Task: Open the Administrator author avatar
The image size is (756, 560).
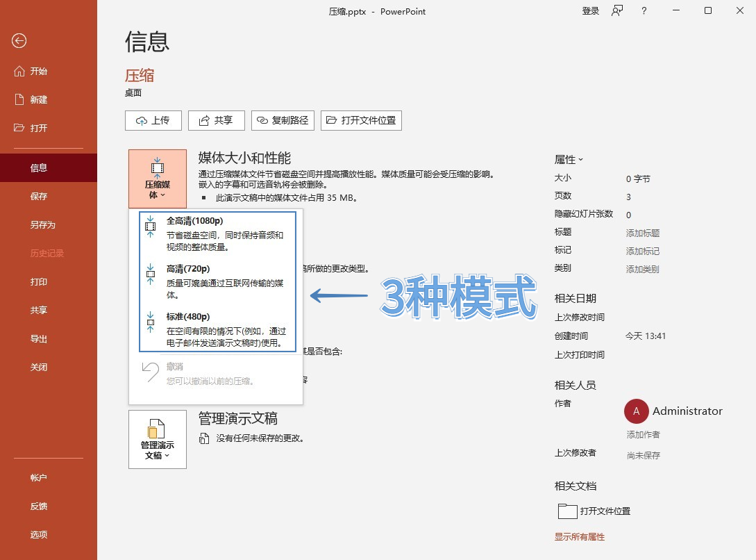Action: (x=637, y=411)
